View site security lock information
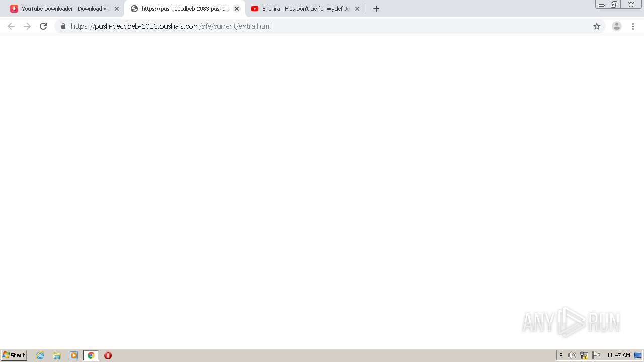 pyautogui.click(x=63, y=26)
